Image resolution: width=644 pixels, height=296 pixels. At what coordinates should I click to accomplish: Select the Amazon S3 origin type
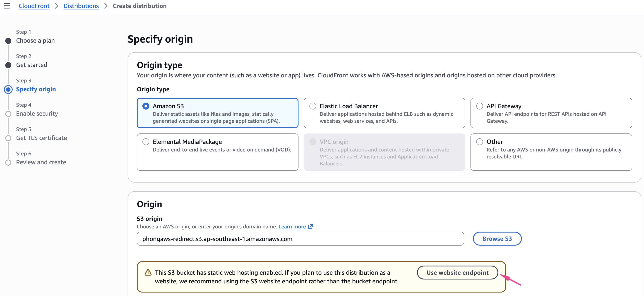tap(146, 106)
